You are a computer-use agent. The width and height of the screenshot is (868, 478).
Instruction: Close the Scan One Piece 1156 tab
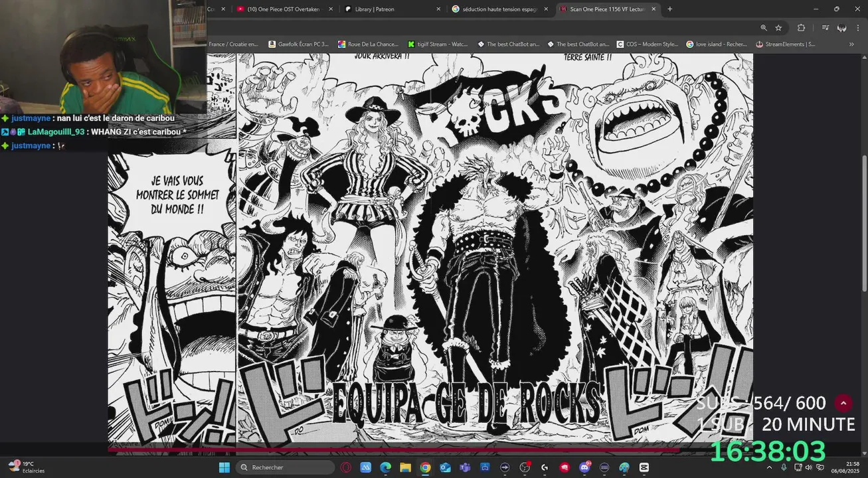pos(653,9)
